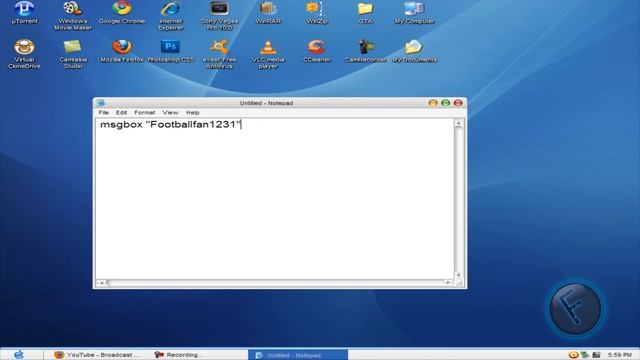Click the round F logo desktop gadget
The height and width of the screenshot is (360, 640).
click(x=575, y=309)
